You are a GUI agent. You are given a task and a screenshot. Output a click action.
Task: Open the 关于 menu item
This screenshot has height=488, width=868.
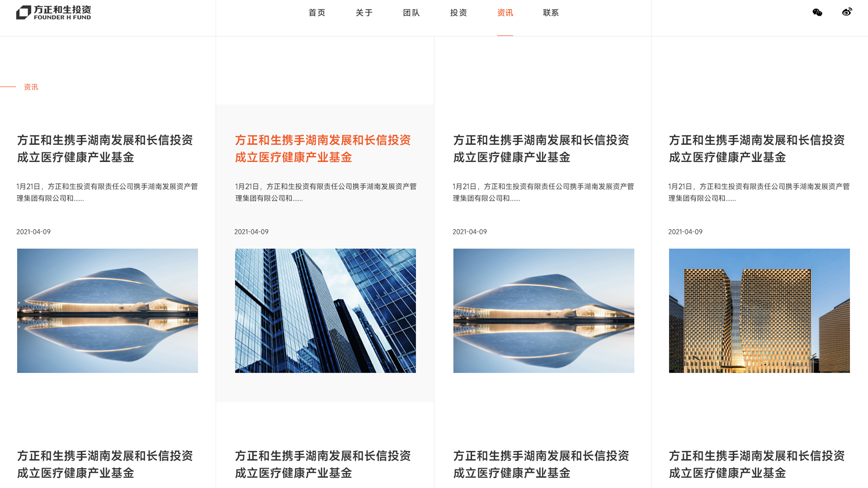[x=364, y=13]
